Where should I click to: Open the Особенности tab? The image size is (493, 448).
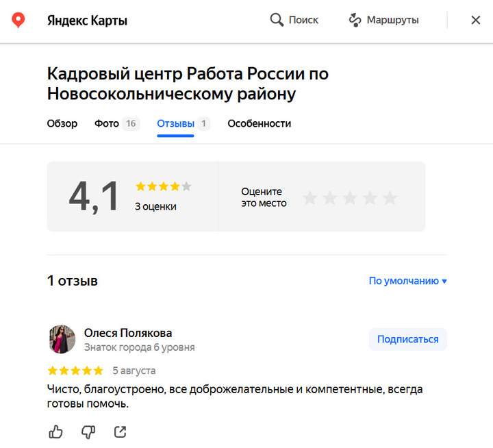coord(259,124)
